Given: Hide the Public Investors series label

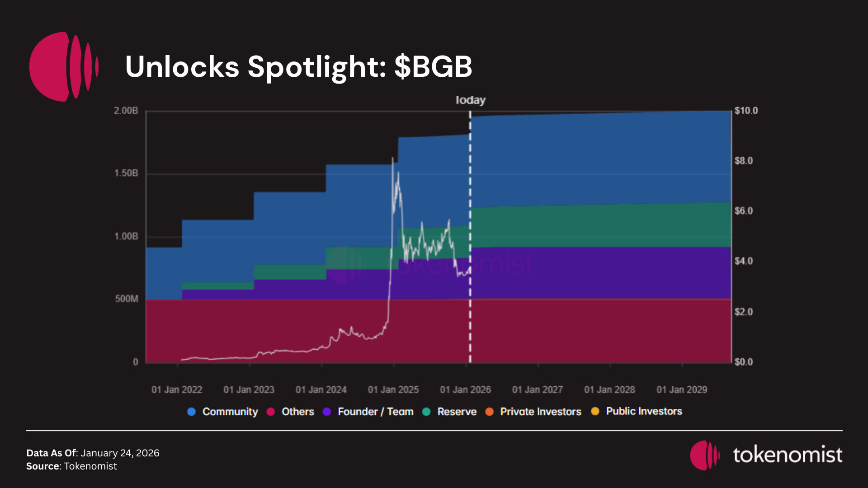Looking at the screenshot, I should (644, 411).
